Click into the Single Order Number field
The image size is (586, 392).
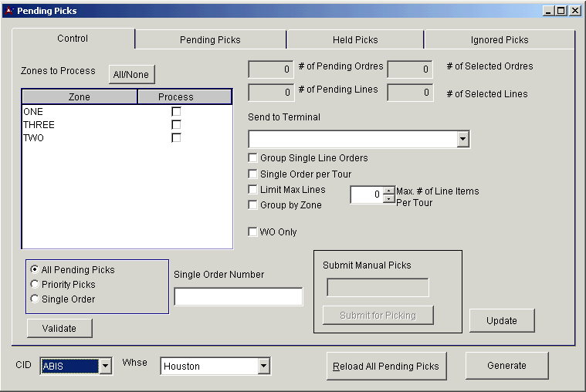[x=238, y=297]
